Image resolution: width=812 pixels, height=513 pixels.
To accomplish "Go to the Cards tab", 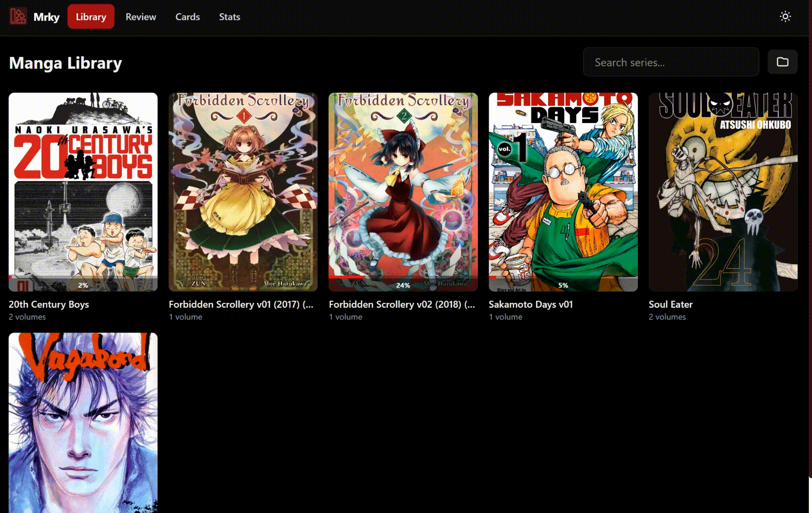I will point(187,17).
